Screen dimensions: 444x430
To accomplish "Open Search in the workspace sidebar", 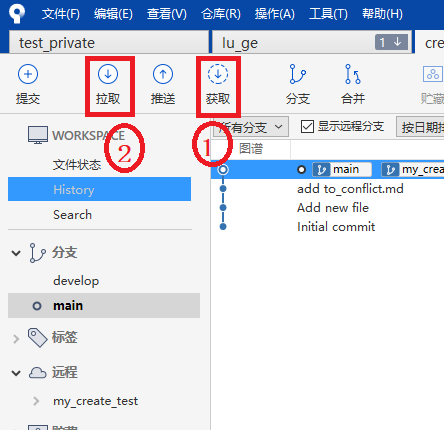I will coord(72,215).
